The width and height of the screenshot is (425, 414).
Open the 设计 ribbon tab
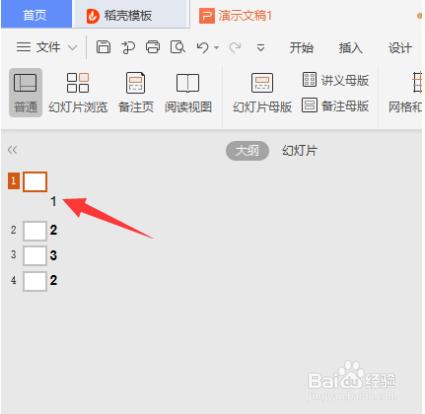(400, 48)
